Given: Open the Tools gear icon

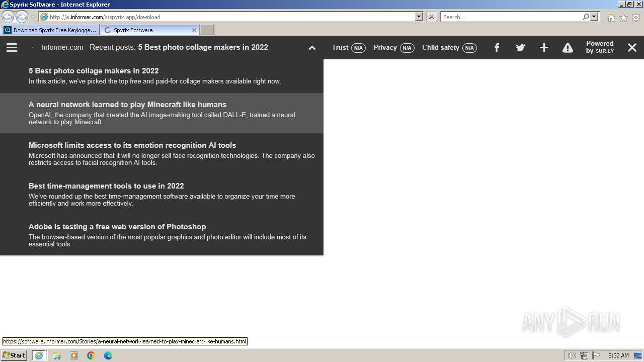Looking at the screenshot, I should pyautogui.click(x=636, y=18).
